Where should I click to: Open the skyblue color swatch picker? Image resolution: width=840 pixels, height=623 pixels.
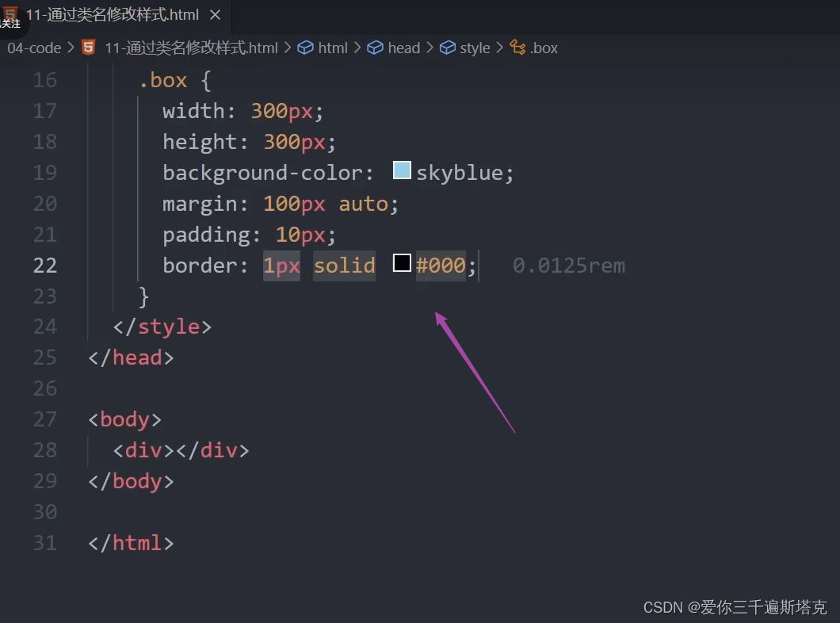[402, 170]
